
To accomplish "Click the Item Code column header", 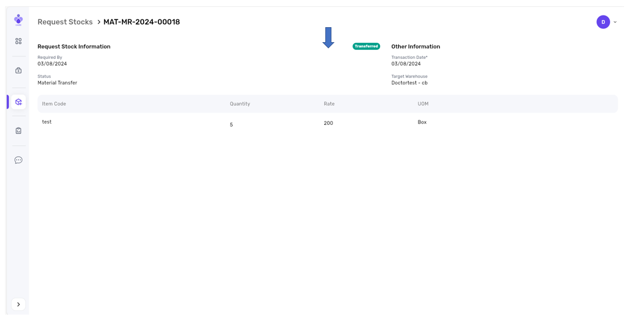I will click(x=54, y=104).
